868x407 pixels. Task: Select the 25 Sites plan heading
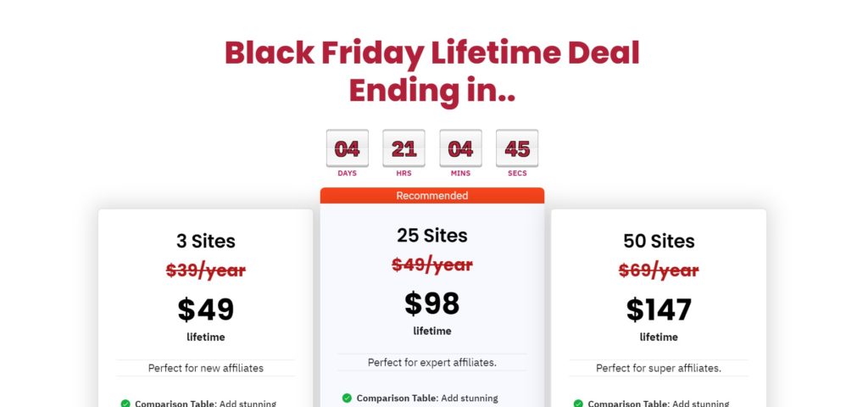point(432,236)
